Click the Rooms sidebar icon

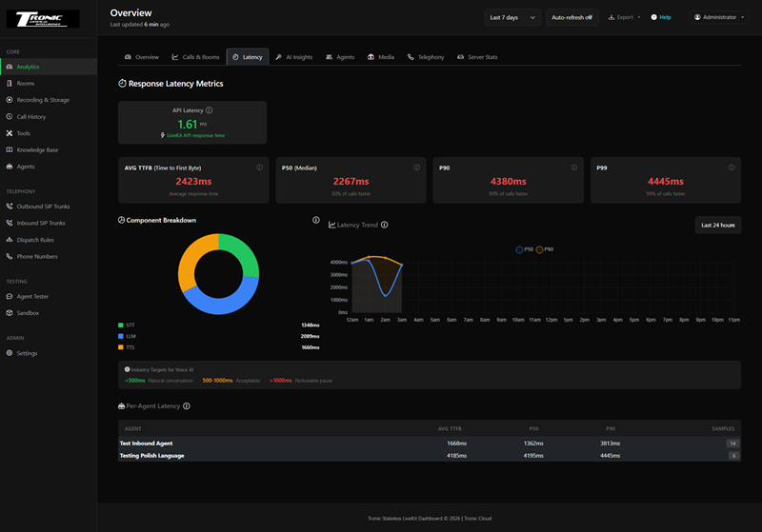click(10, 83)
